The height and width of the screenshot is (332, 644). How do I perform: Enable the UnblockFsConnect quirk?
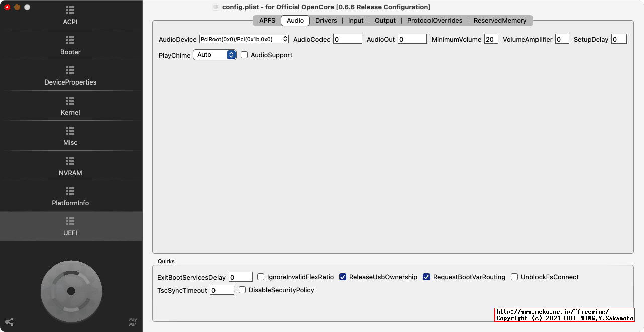[x=514, y=277]
